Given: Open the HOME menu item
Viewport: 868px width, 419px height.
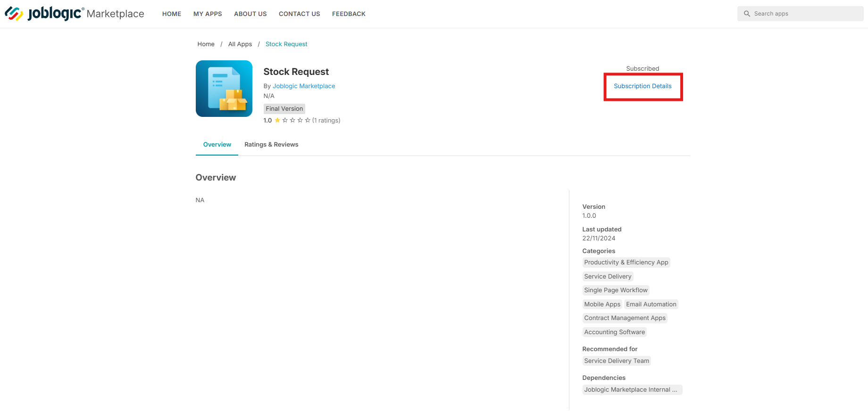Looking at the screenshot, I should (172, 14).
